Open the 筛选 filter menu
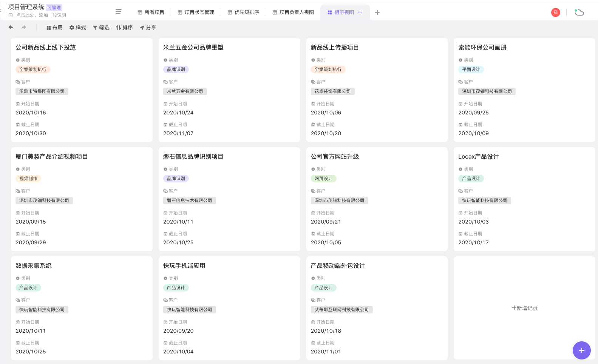 (x=101, y=28)
